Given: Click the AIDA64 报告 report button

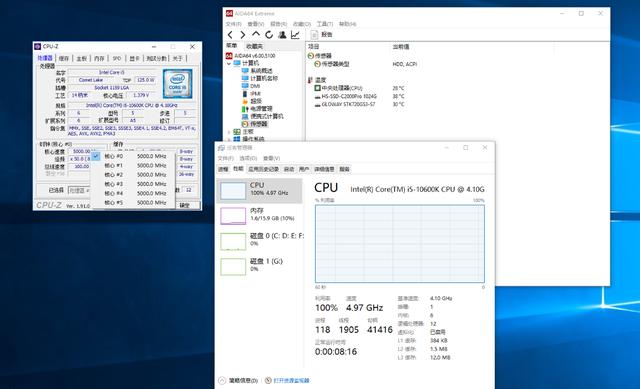Looking at the screenshot, I should pos(322,35).
